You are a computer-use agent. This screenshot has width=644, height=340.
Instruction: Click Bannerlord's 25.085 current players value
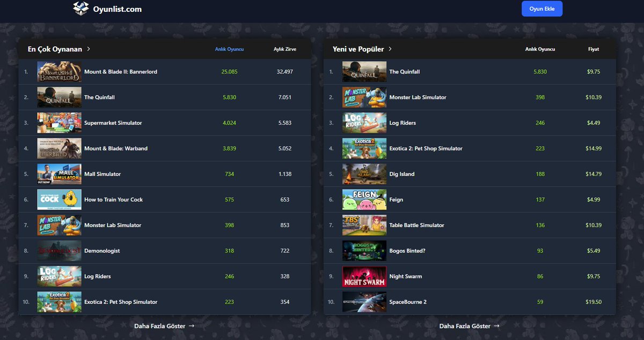(x=230, y=71)
